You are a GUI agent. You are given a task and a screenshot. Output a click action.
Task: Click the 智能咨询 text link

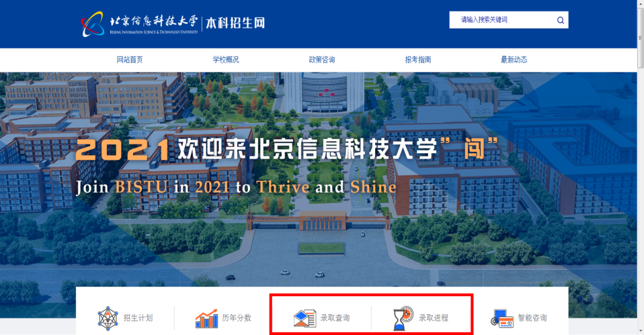pos(532,318)
